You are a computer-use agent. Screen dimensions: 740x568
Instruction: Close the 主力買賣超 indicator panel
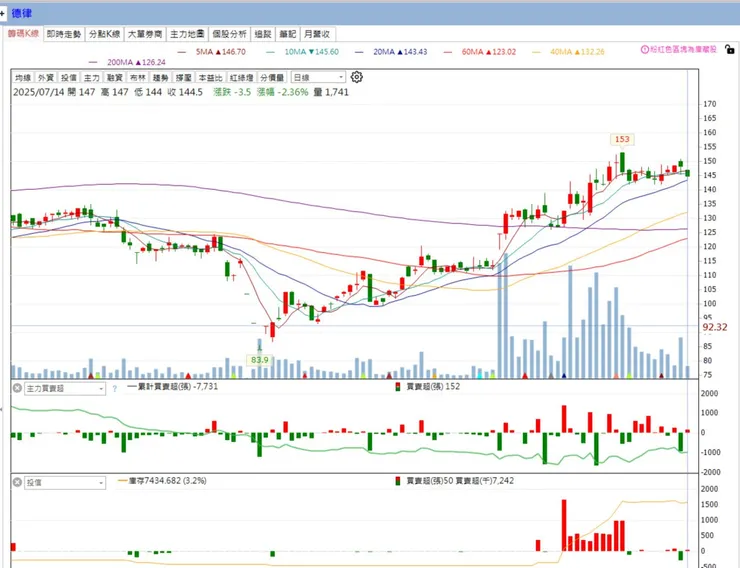coord(17,388)
